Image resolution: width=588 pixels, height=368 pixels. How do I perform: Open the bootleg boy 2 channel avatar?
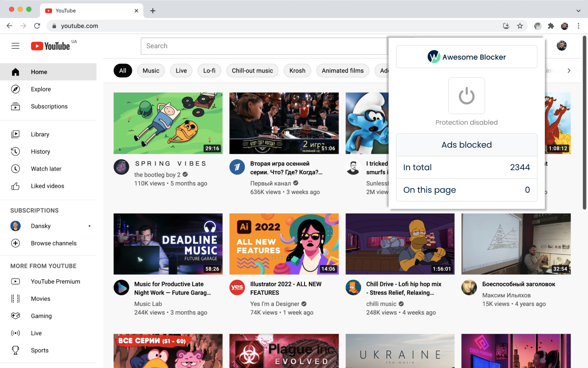(x=121, y=167)
